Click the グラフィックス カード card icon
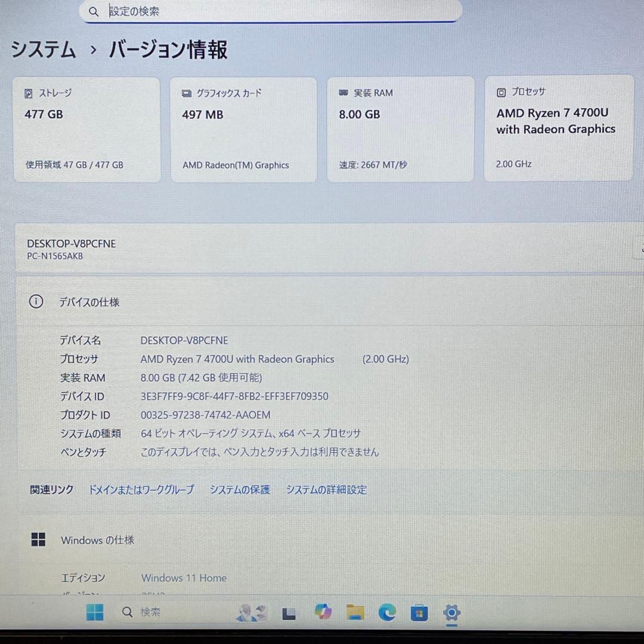The image size is (644, 644). (185, 93)
